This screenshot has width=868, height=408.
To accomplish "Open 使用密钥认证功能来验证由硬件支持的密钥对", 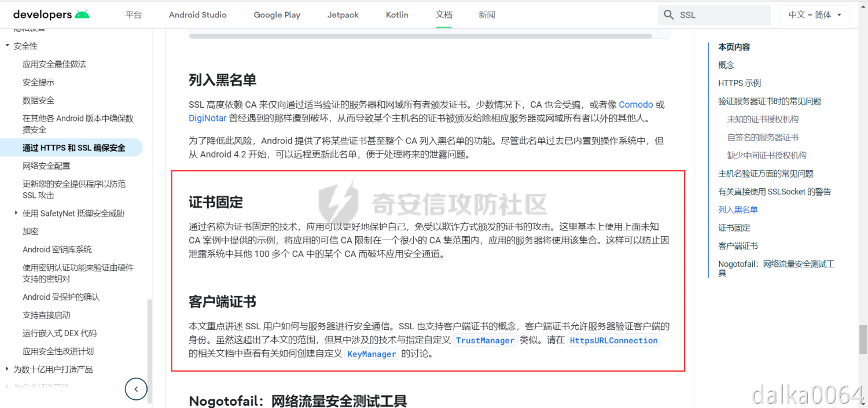I will click(x=78, y=273).
